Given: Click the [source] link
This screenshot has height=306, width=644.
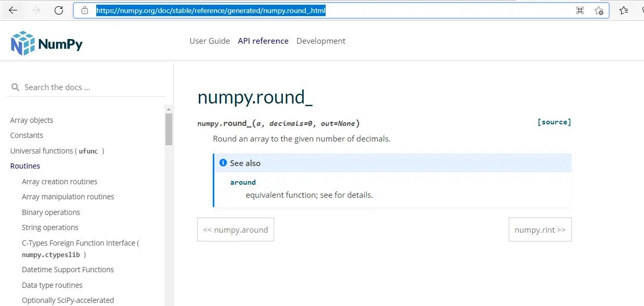Looking at the screenshot, I should [554, 122].
